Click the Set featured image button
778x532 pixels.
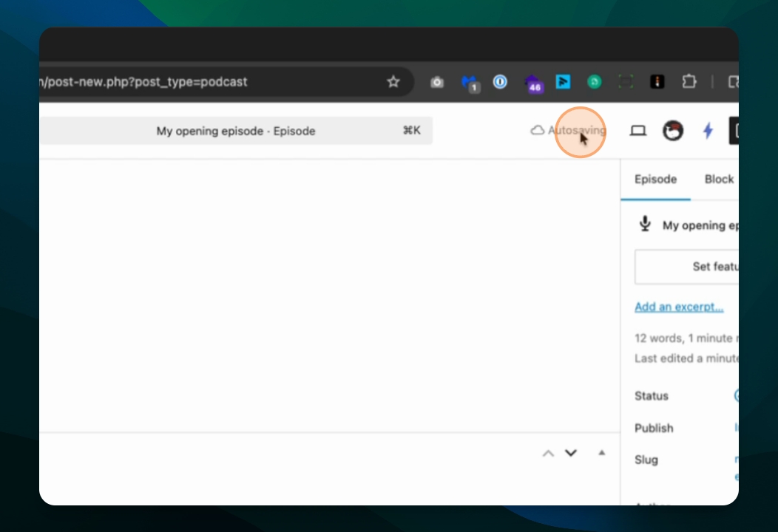[687, 267]
